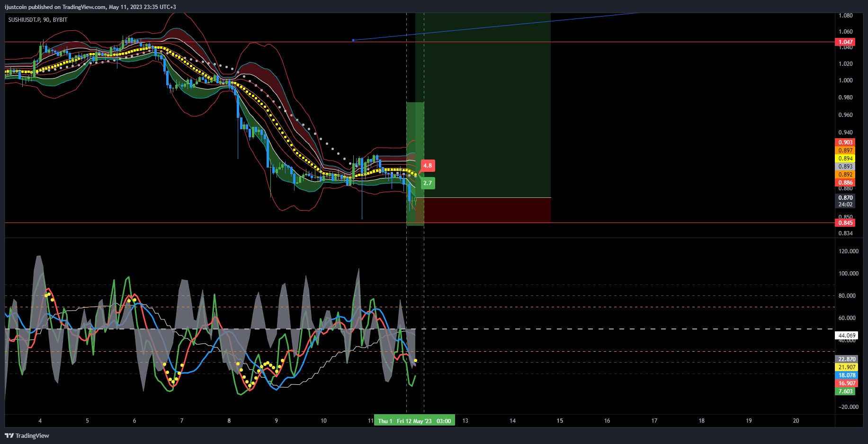This screenshot has height=444, width=868.
Task: Click the 24:02 candle countdown label
Action: tap(846, 205)
